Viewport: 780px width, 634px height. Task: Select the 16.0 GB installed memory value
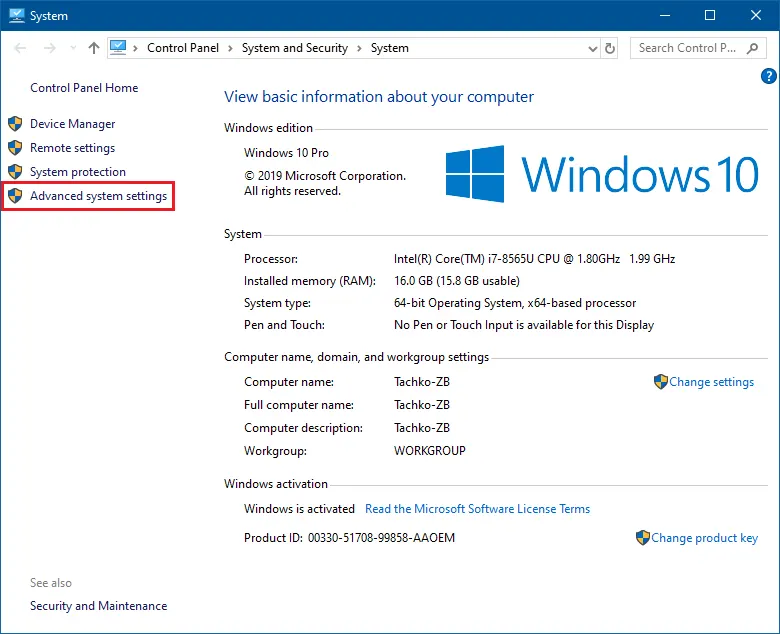point(457,281)
